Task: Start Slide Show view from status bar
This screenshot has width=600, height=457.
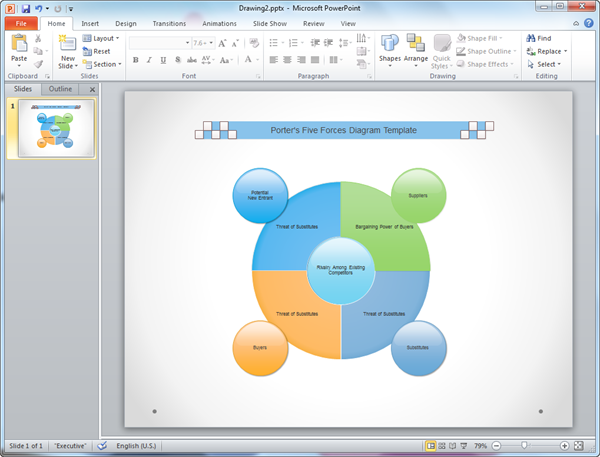Action: [x=463, y=445]
